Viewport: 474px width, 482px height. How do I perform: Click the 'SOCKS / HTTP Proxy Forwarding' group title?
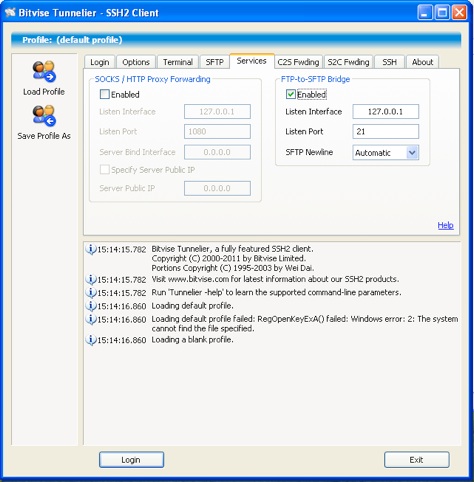(x=153, y=79)
